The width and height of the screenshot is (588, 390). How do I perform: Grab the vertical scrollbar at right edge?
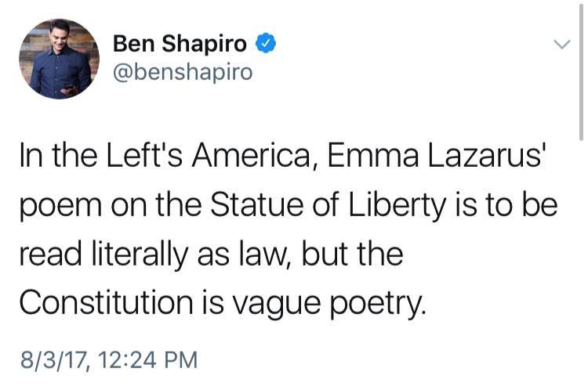[x=581, y=70]
